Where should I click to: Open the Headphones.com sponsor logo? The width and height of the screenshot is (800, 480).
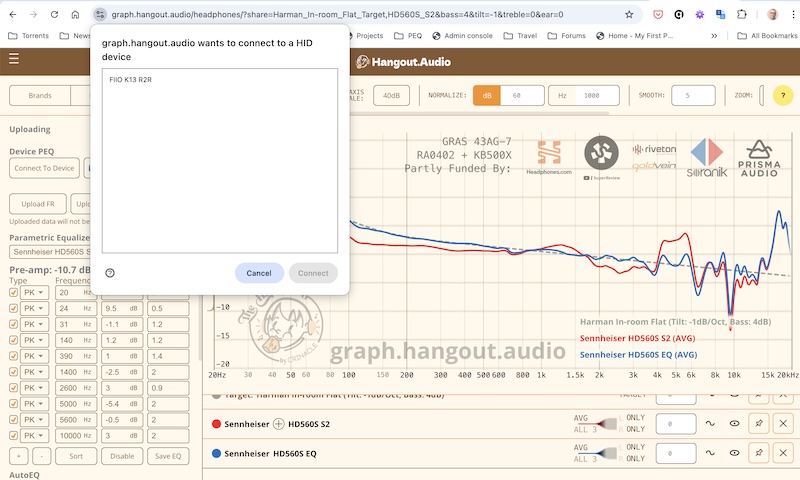pyautogui.click(x=549, y=158)
